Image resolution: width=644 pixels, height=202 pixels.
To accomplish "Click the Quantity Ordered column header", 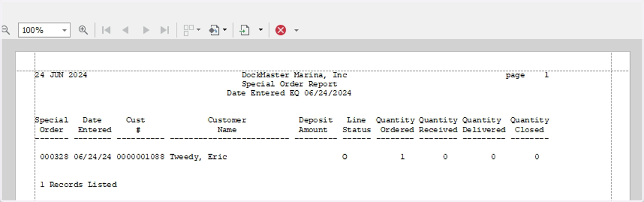I will tap(395, 125).
